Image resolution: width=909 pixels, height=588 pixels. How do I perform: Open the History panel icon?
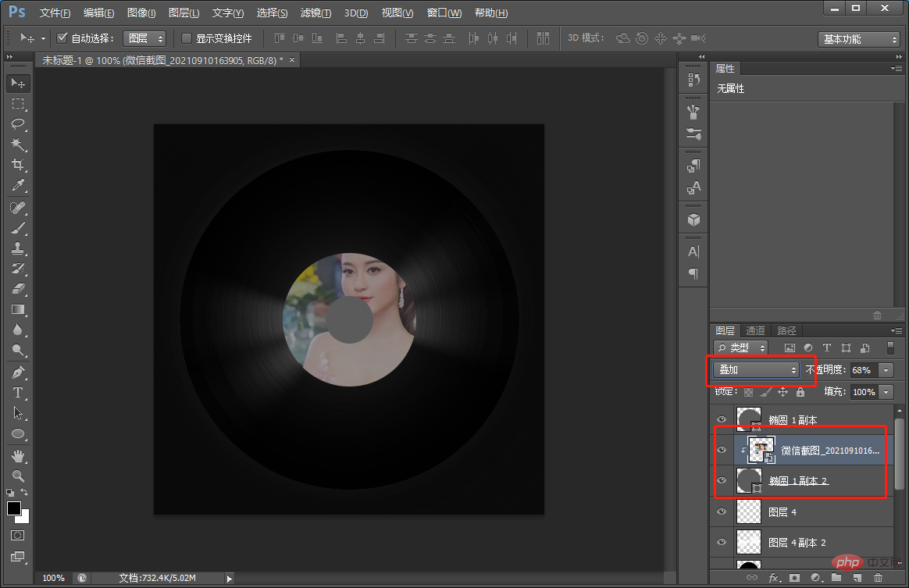pos(693,80)
